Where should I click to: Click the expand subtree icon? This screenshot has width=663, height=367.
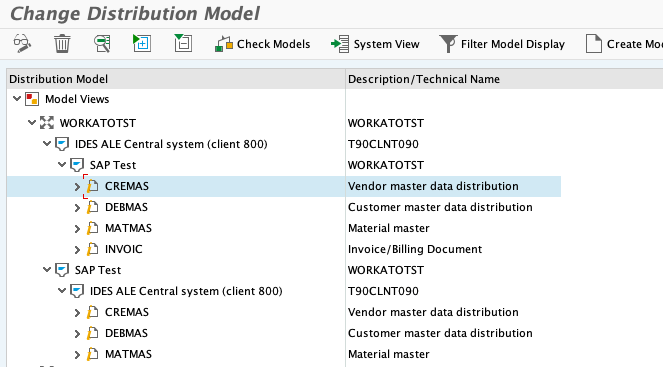point(142,43)
